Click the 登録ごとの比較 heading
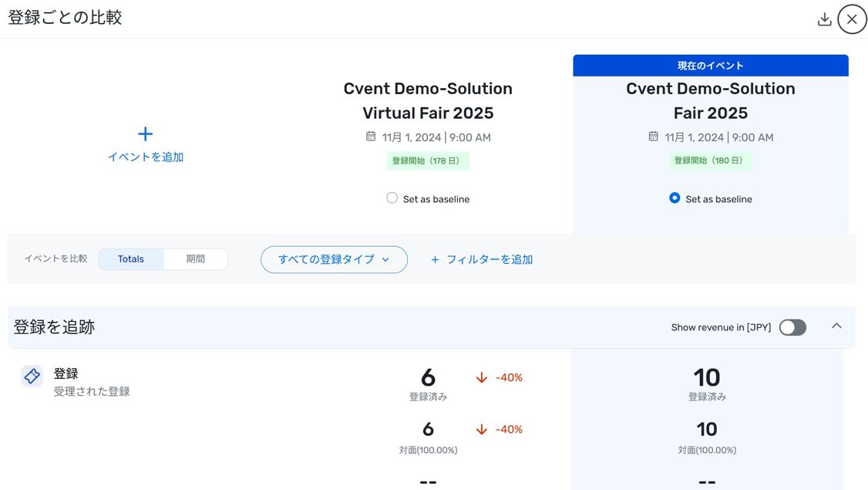This screenshot has width=868, height=490. tap(65, 18)
